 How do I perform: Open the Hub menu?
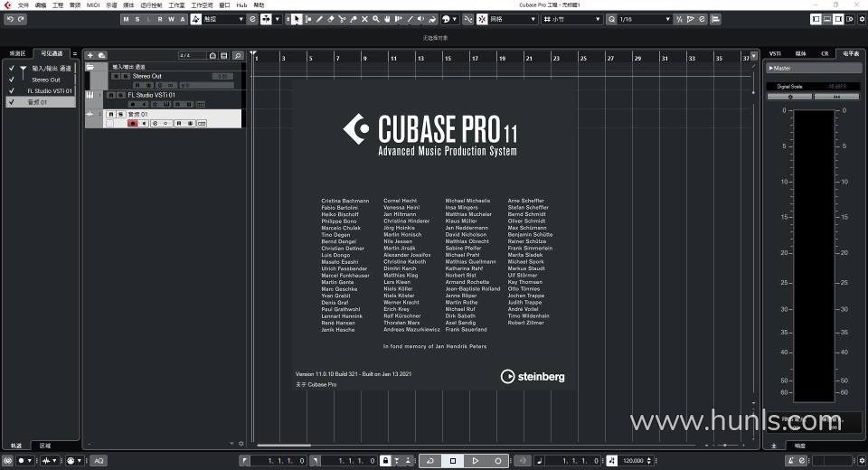241,5
